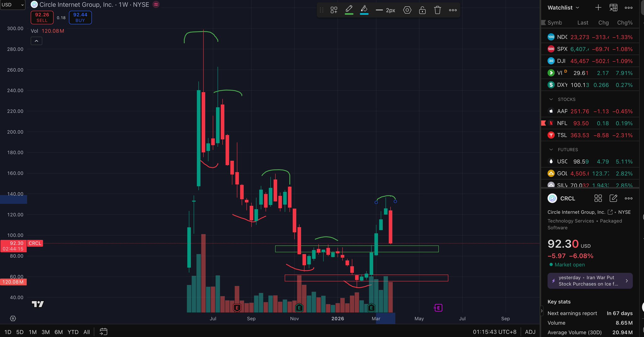This screenshot has width=644, height=337.
Task: Open the Watchlist dropdown menu
Action: (563, 8)
